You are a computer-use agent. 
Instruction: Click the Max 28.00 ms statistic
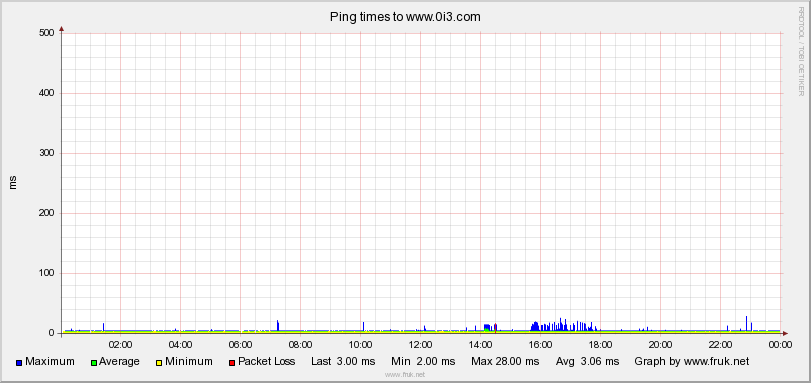(505, 361)
